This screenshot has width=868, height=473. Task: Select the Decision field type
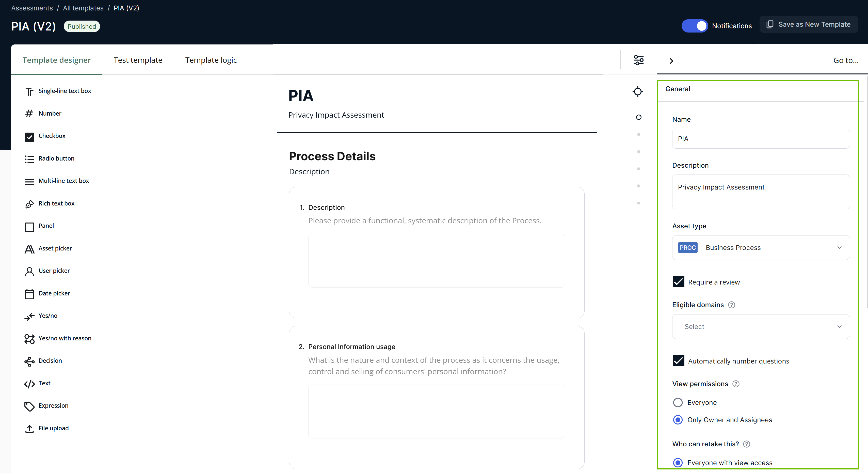click(50, 361)
